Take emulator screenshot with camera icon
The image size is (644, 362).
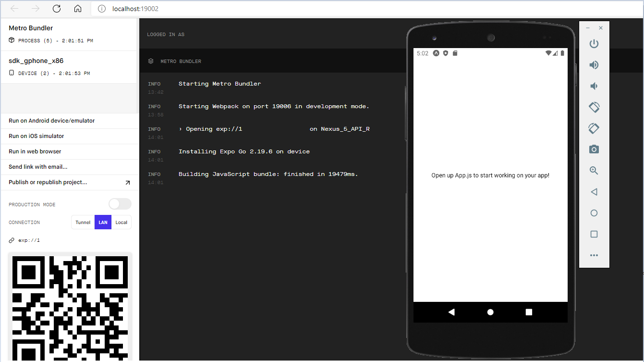tap(594, 150)
